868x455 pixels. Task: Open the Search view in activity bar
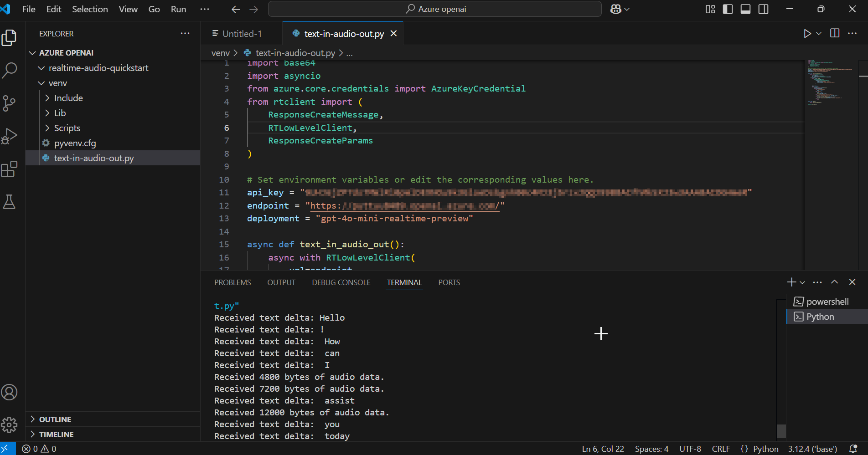[9, 70]
